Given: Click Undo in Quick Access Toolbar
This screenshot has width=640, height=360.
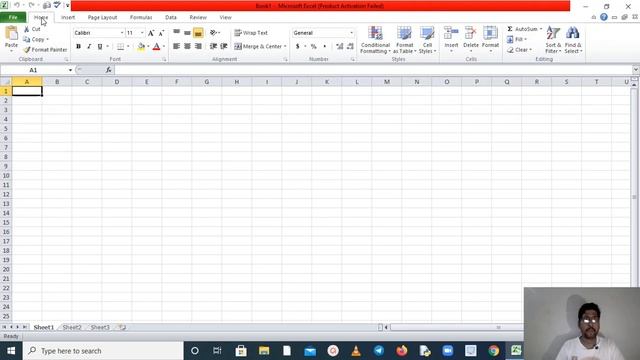Looking at the screenshot, I should [x=17, y=5].
